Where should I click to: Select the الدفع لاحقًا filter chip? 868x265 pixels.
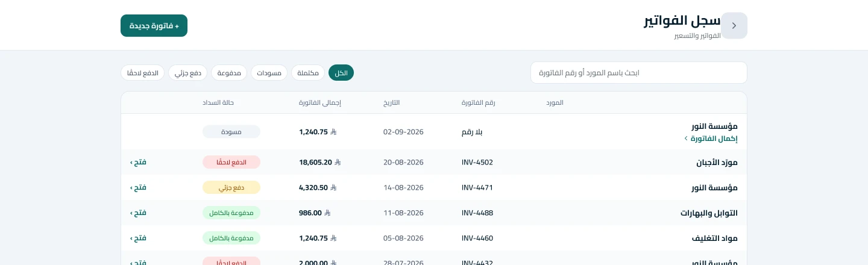click(x=142, y=73)
